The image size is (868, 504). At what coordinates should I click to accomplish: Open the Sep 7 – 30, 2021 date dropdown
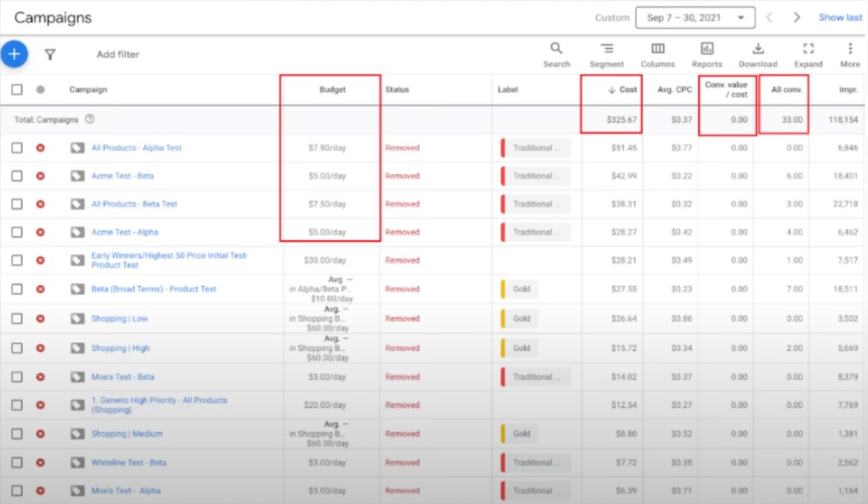tap(695, 18)
